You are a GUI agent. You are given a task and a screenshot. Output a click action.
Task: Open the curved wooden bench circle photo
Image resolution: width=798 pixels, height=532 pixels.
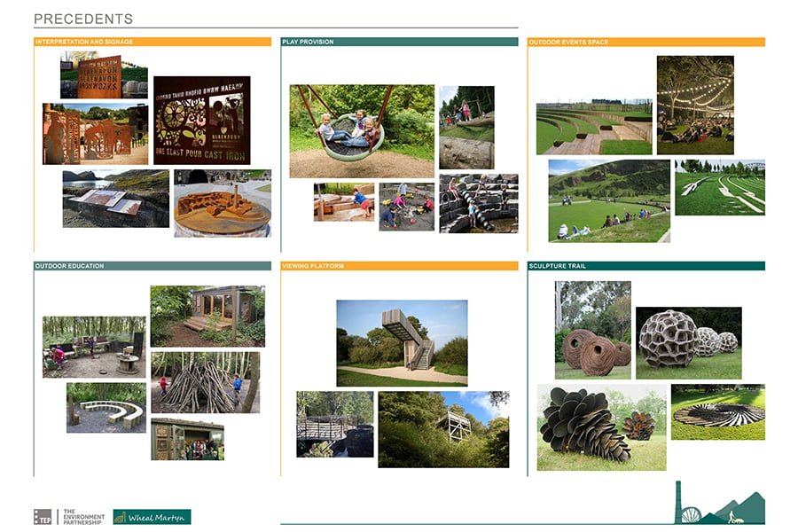[x=106, y=408]
